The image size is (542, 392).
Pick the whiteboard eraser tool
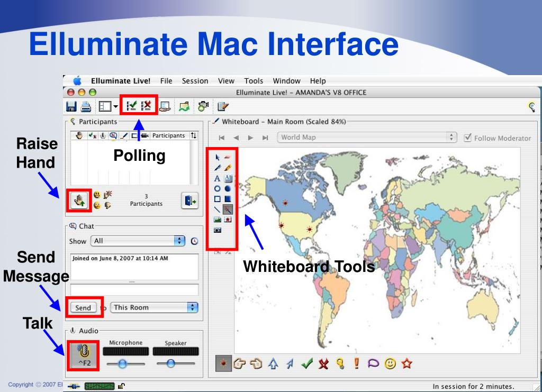tap(228, 158)
